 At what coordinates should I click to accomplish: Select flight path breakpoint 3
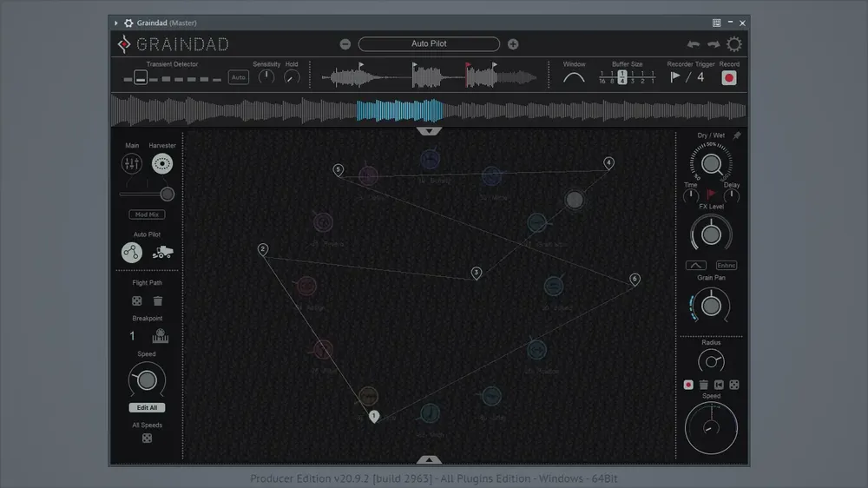[x=476, y=273]
